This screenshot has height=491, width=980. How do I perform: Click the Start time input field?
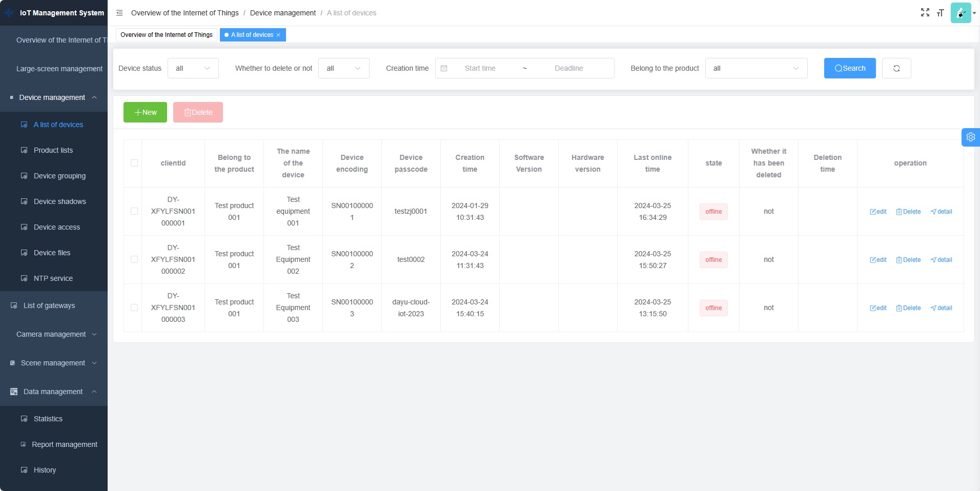pyautogui.click(x=480, y=68)
